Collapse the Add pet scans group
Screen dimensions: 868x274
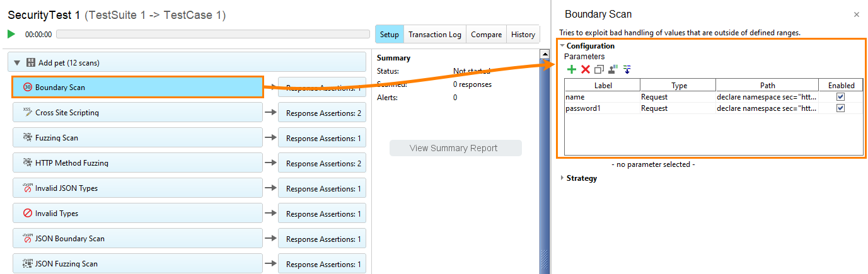[17, 63]
